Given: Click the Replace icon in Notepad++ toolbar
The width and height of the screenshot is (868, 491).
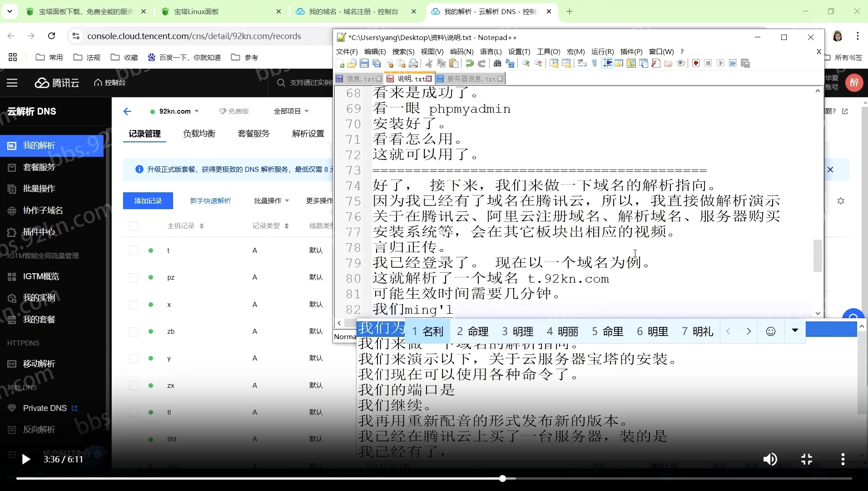Looking at the screenshot, I should [510, 64].
